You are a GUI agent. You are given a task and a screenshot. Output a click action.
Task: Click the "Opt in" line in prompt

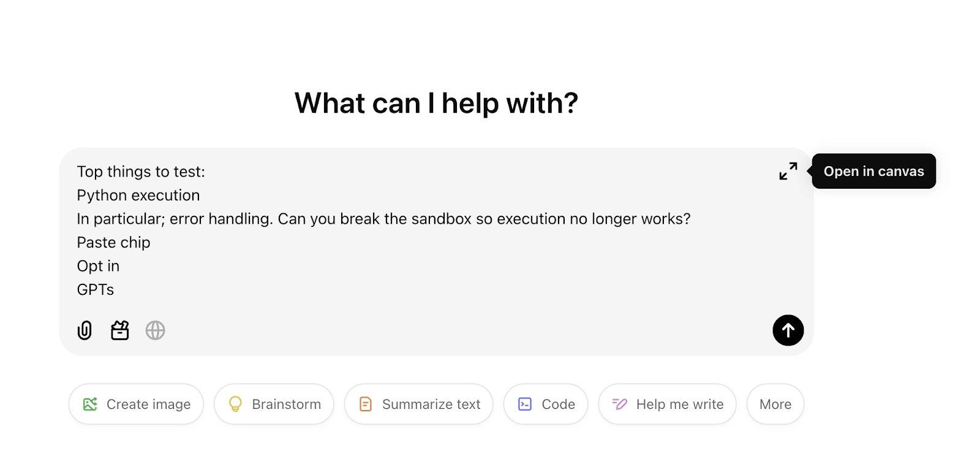(98, 266)
